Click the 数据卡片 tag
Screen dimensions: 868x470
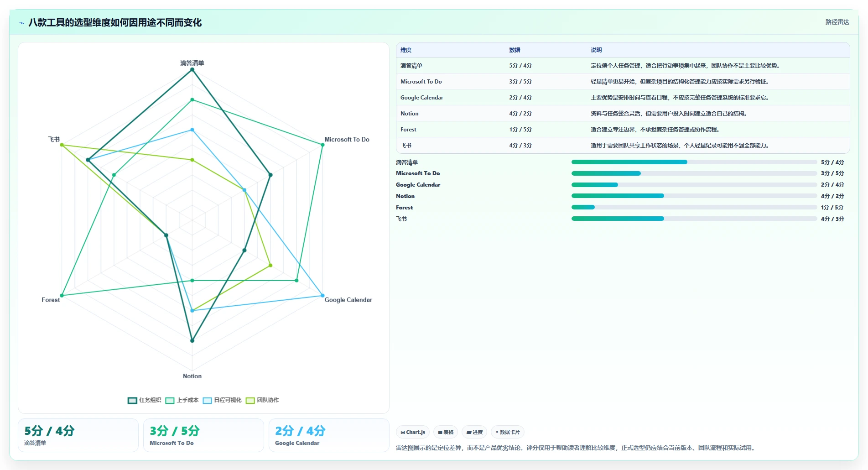(x=508, y=432)
